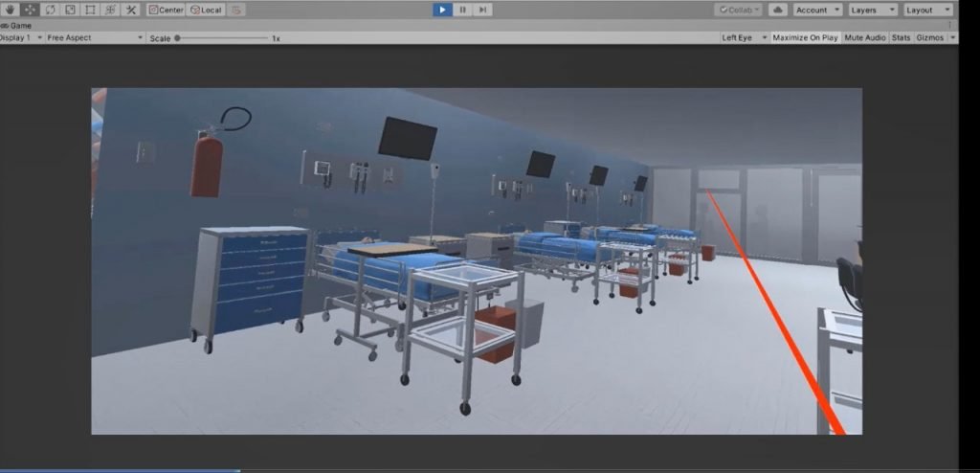Image resolution: width=980 pixels, height=473 pixels.
Task: Open the Account menu
Action: click(x=816, y=10)
